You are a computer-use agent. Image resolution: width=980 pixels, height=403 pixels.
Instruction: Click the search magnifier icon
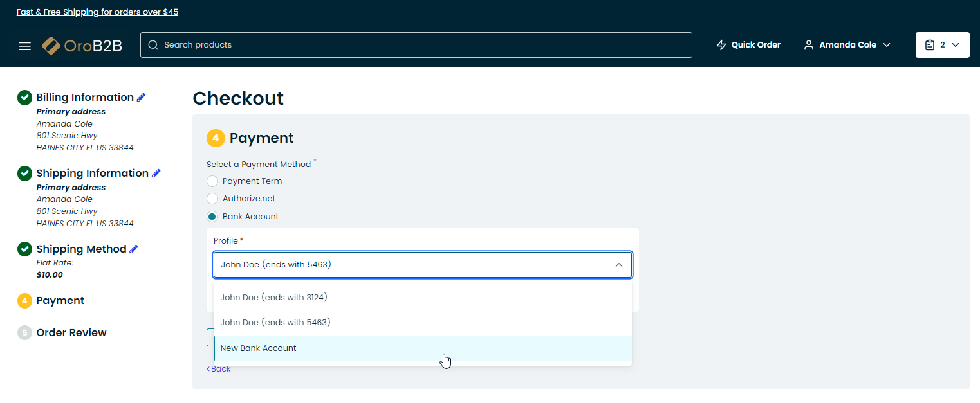(153, 45)
